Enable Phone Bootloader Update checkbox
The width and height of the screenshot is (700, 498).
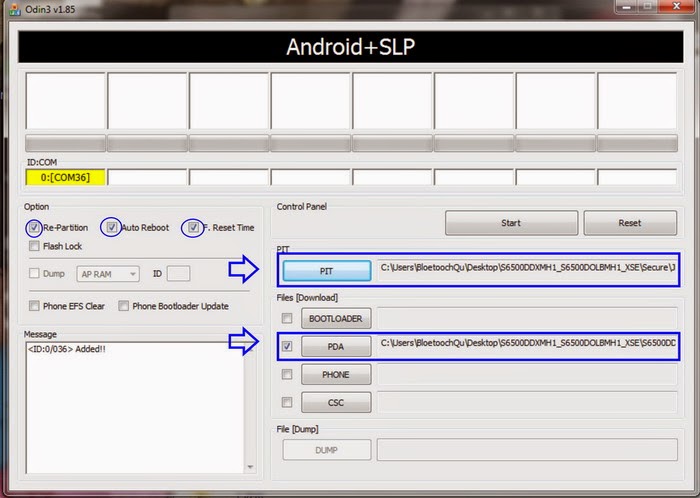tap(124, 306)
